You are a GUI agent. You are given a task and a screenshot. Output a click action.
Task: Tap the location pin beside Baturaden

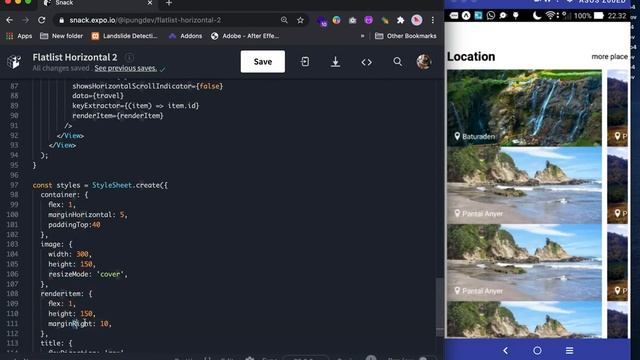click(x=457, y=136)
